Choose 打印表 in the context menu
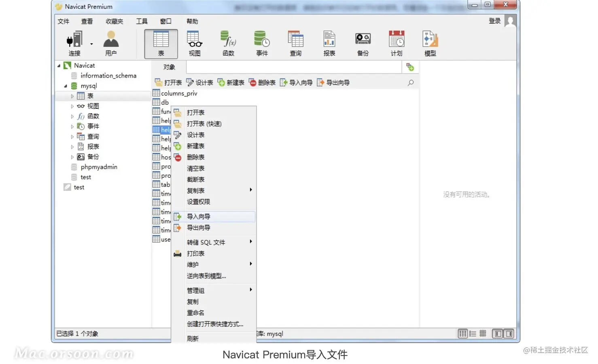 click(x=214, y=254)
